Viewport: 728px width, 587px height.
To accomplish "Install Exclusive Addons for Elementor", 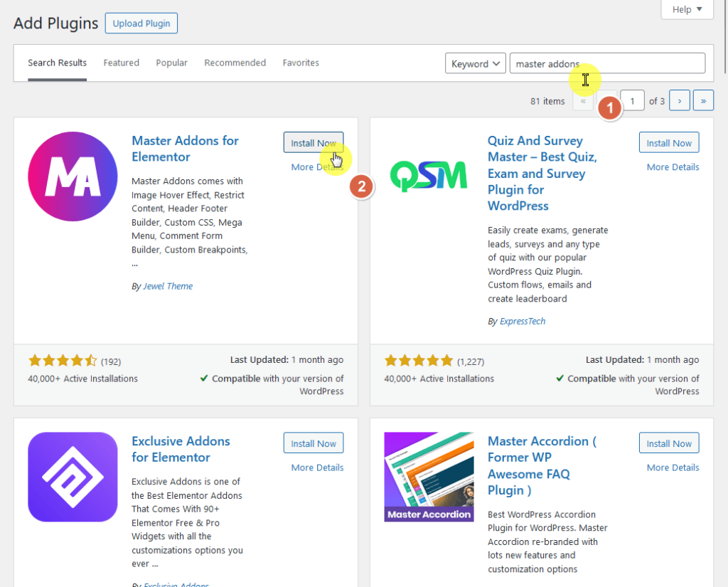I will [x=314, y=443].
